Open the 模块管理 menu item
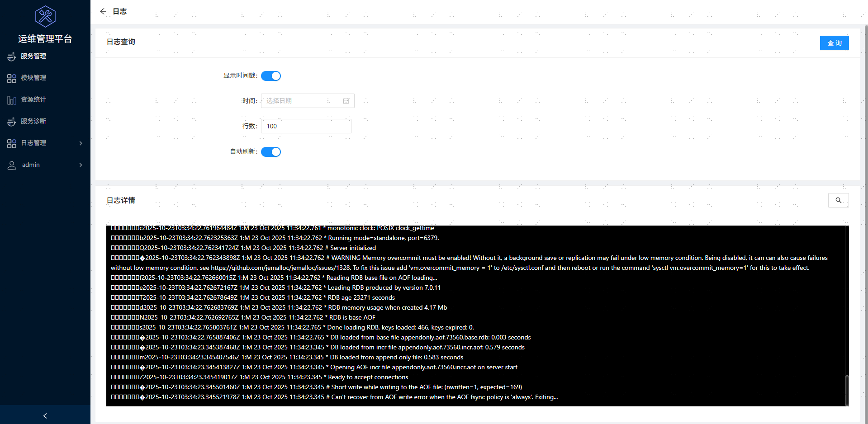This screenshot has width=868, height=424. tap(33, 78)
